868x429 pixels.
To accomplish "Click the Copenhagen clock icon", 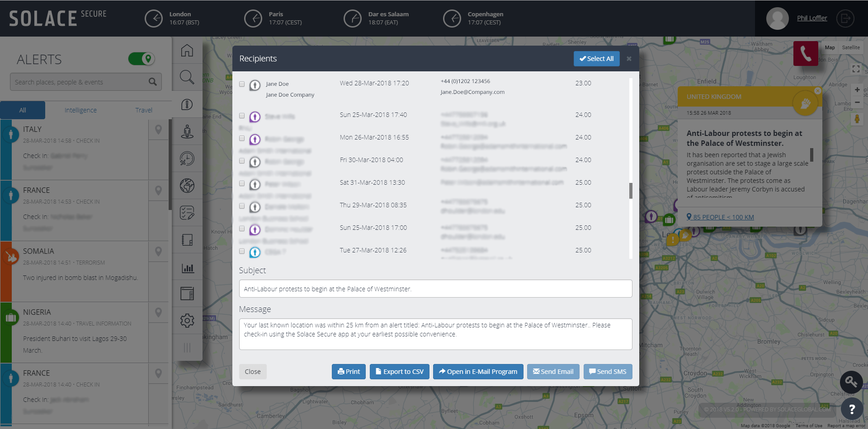I will [x=452, y=19].
